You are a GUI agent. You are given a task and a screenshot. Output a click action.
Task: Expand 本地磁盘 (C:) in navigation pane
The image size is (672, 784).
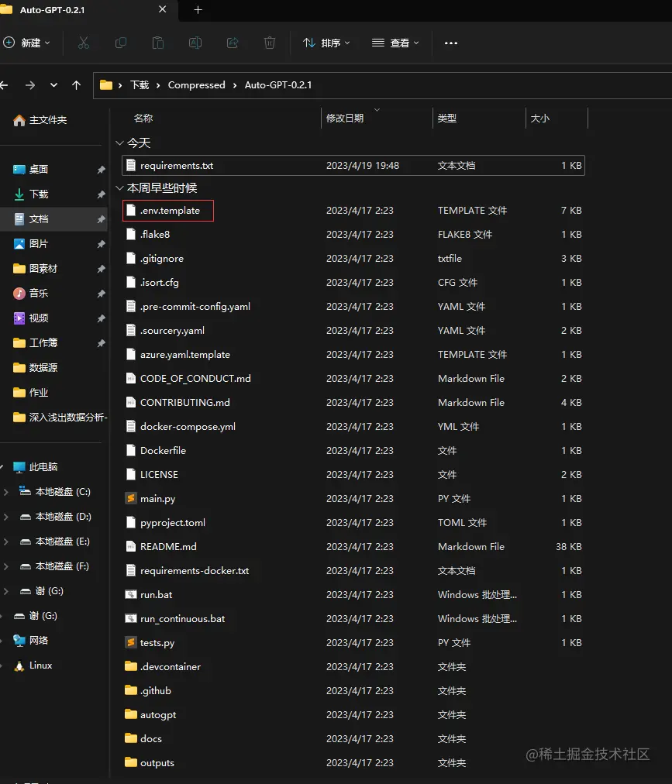pos(6,492)
